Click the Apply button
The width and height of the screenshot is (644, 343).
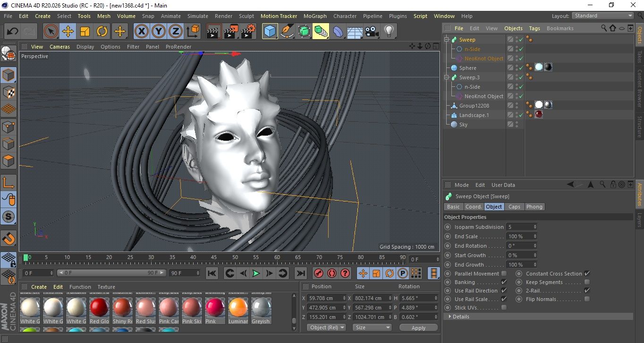coord(418,327)
